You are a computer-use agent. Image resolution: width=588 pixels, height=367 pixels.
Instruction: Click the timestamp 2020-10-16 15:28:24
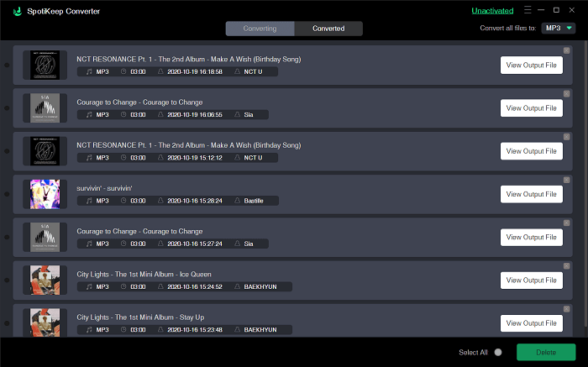[195, 201]
